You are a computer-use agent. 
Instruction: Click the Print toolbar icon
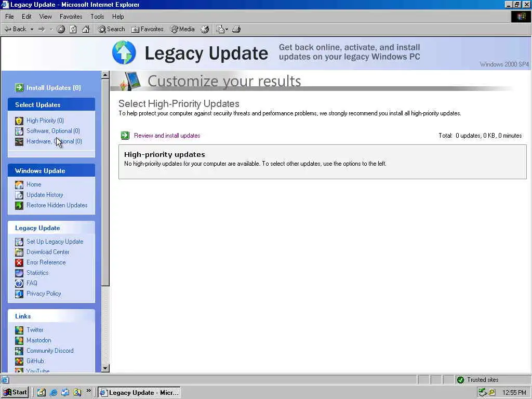(x=236, y=29)
